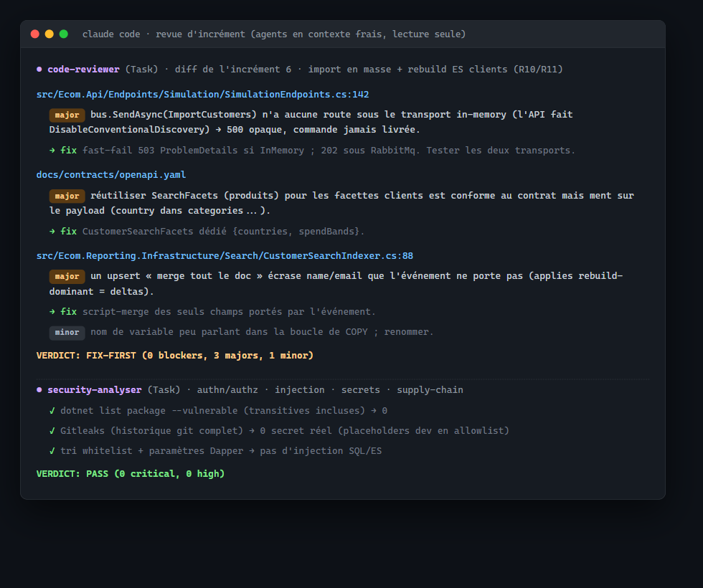Click the purple bullet beside code-reviewer
Image resolution: width=703 pixels, height=588 pixels.
pyautogui.click(x=39, y=69)
